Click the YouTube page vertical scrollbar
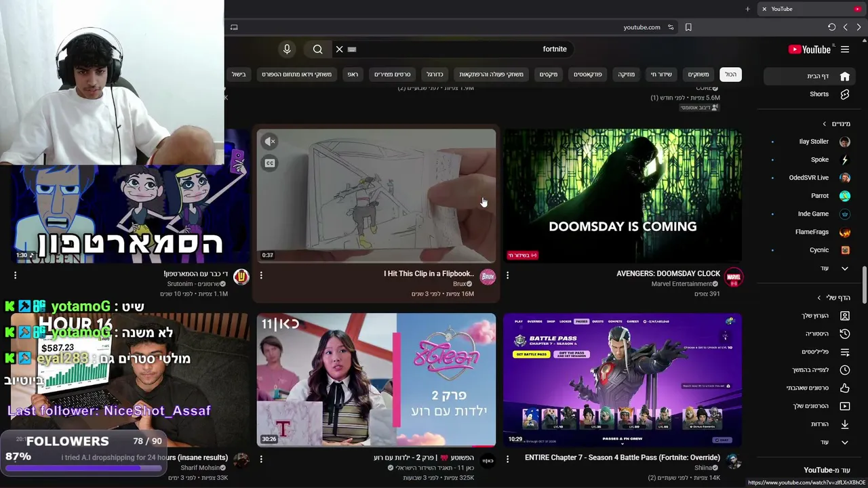 coord(864,285)
